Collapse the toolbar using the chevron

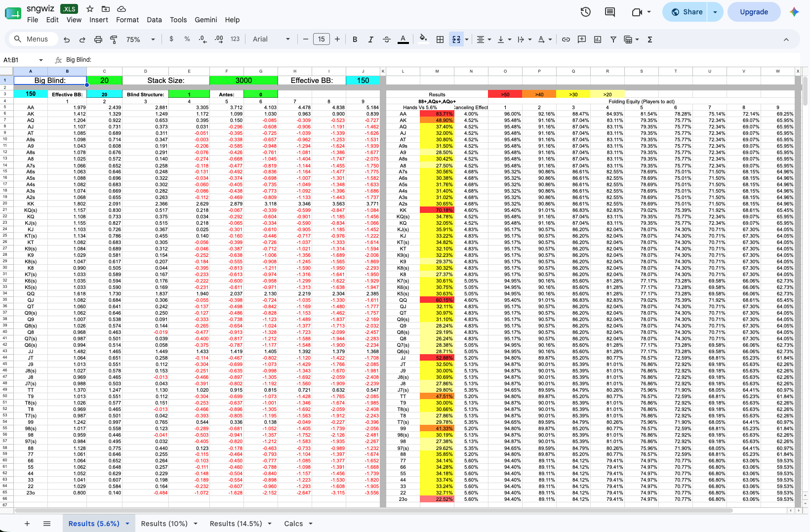click(x=786, y=40)
